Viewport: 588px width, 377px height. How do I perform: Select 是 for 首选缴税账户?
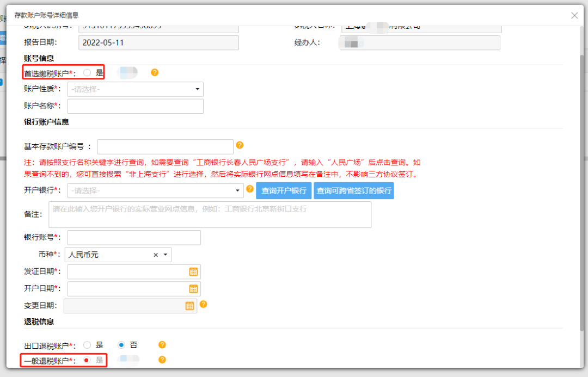pos(87,71)
